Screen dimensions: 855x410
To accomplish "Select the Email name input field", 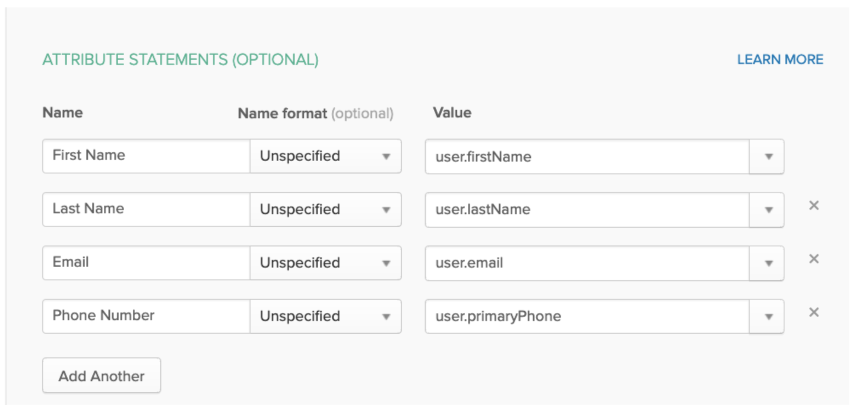I will click(146, 263).
